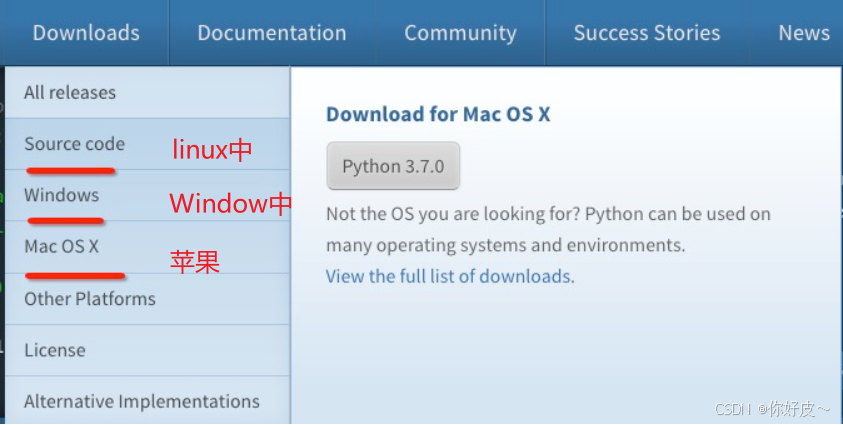Open Alternative Implementations entry
Image resolution: width=843 pixels, height=425 pixels.
147,401
